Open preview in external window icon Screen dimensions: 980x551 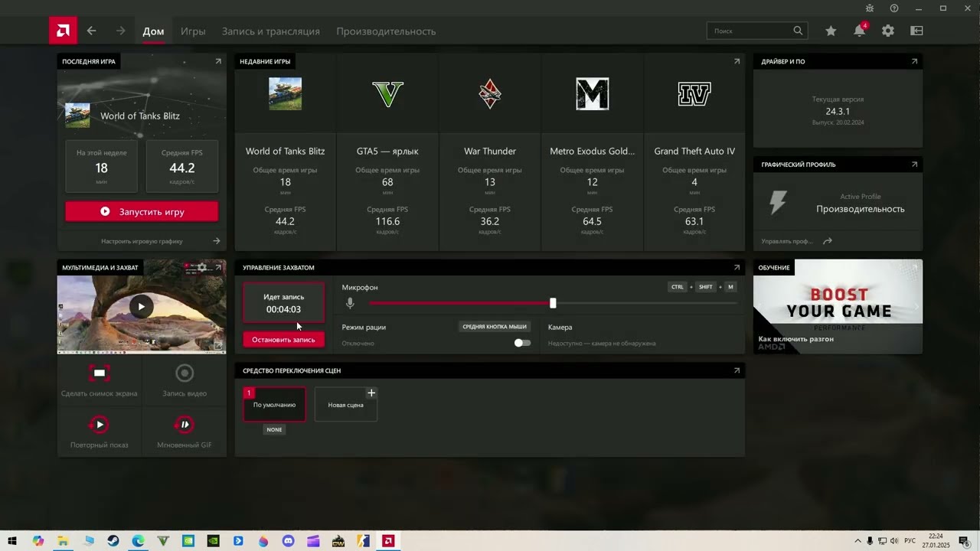coord(218,346)
